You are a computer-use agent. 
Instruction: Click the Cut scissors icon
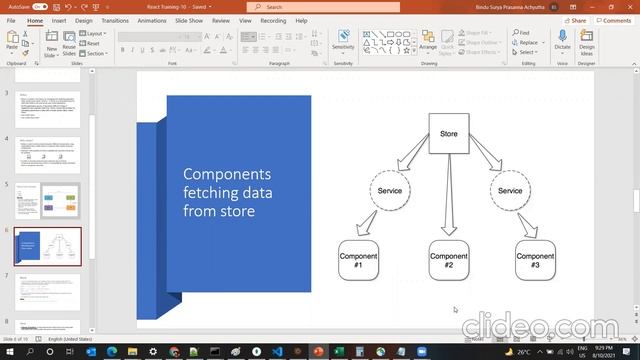click(25, 34)
